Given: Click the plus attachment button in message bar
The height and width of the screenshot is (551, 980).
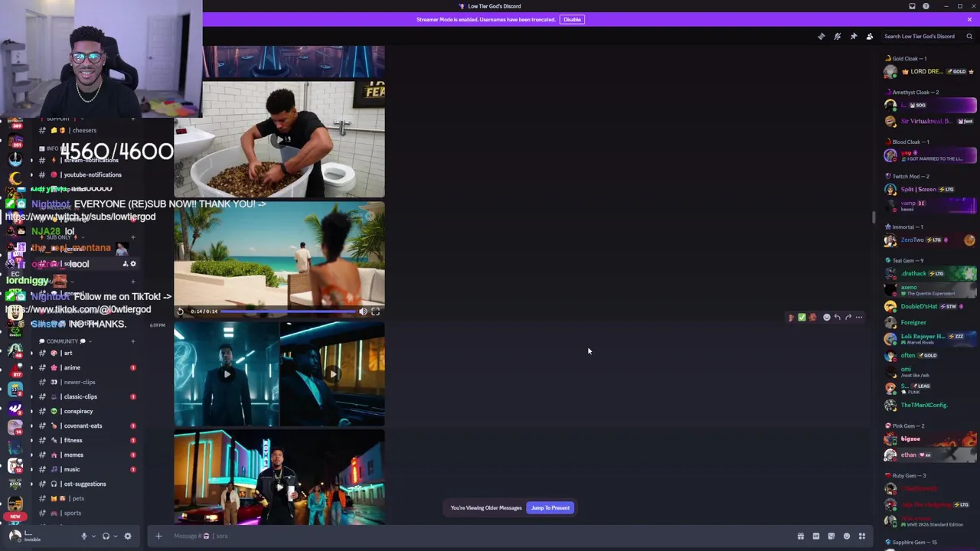Looking at the screenshot, I should click(158, 536).
